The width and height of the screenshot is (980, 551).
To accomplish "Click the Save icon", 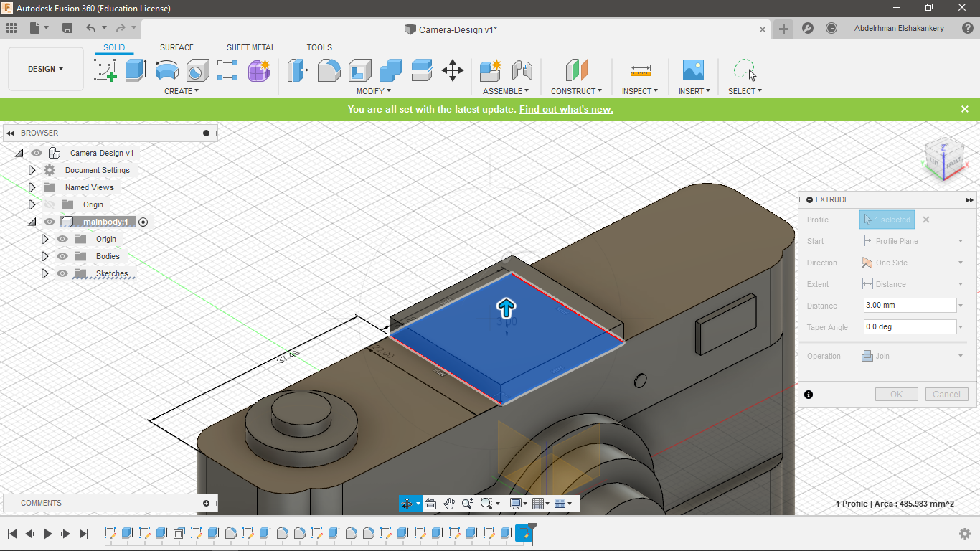I will coord(67,28).
